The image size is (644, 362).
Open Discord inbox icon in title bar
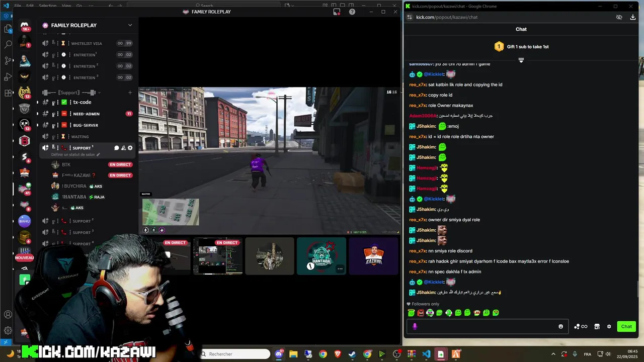click(337, 12)
